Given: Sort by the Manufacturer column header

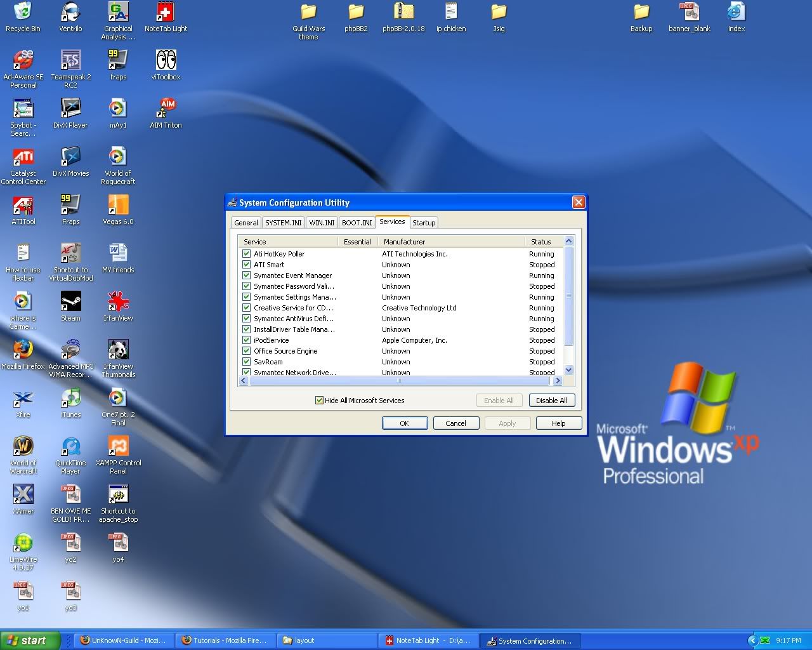Looking at the screenshot, I should tap(451, 242).
